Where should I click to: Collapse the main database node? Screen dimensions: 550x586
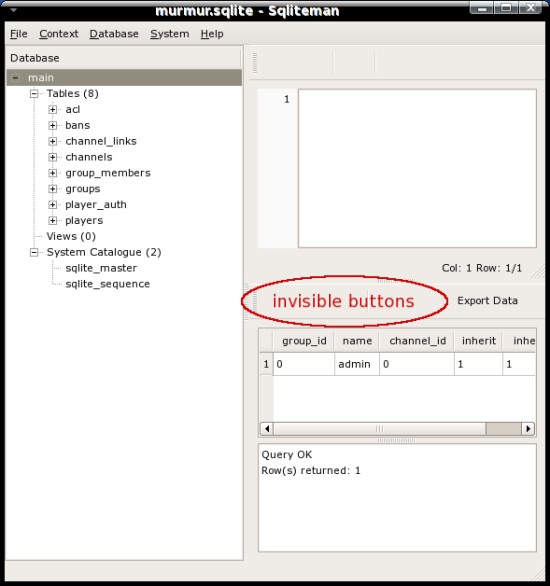click(x=15, y=78)
